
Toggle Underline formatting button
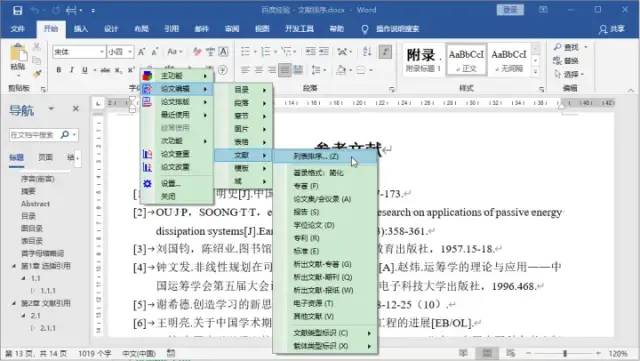pyautogui.click(x=84, y=70)
